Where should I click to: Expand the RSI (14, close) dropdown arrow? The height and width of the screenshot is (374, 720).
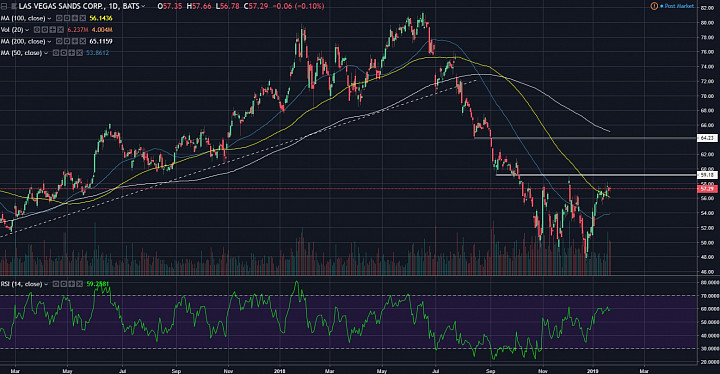pyautogui.click(x=46, y=284)
